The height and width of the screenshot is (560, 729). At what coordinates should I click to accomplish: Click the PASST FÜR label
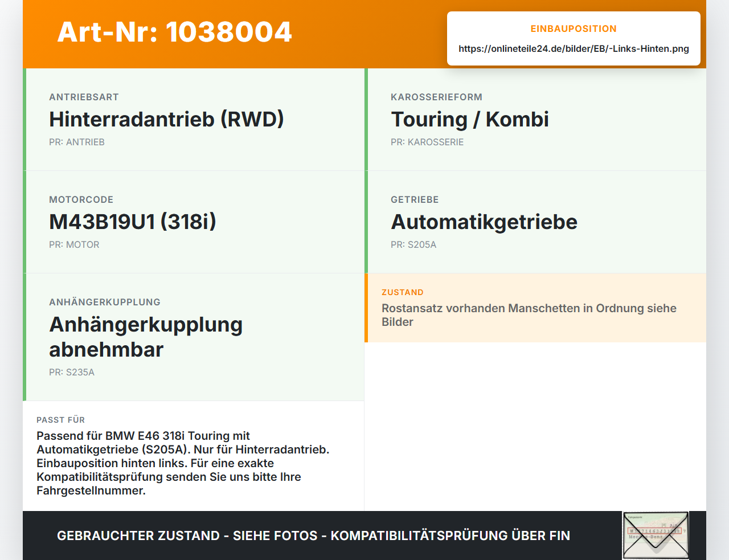pyautogui.click(x=60, y=420)
